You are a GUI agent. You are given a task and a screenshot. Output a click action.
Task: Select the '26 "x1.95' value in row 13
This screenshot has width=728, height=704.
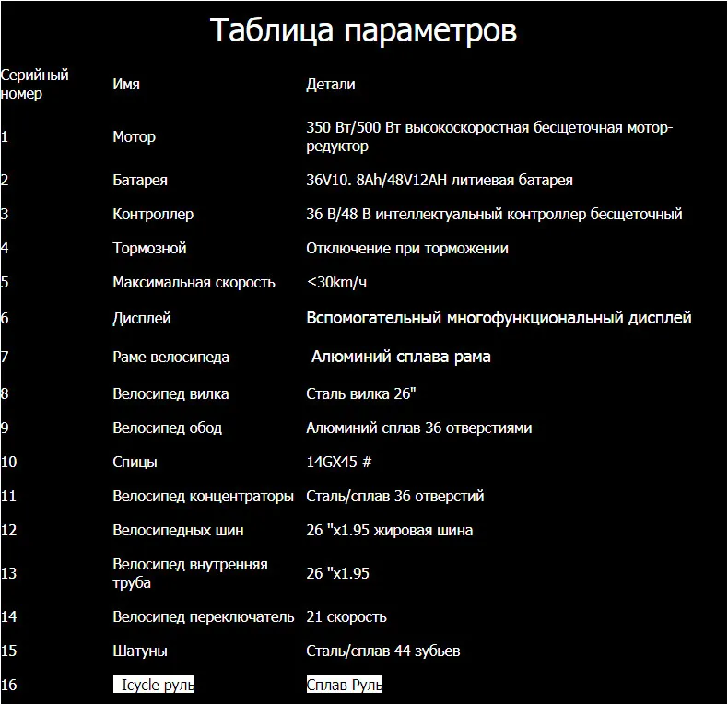[x=337, y=573]
